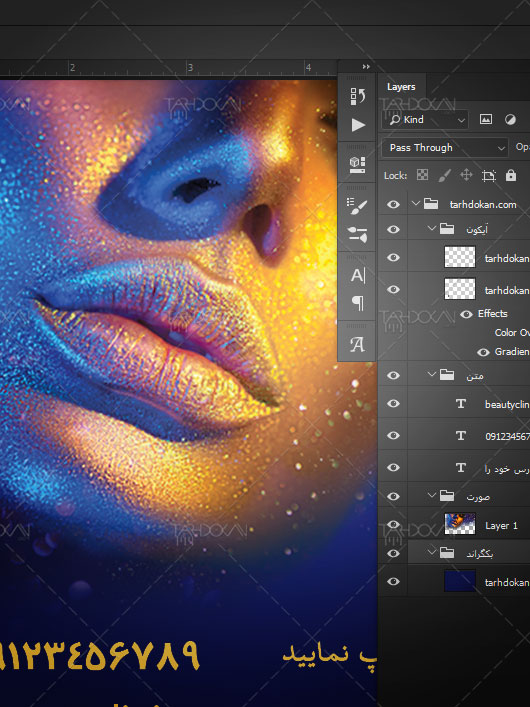530x707 pixels.
Task: Collapse the صورت group chevron
Action: click(432, 496)
